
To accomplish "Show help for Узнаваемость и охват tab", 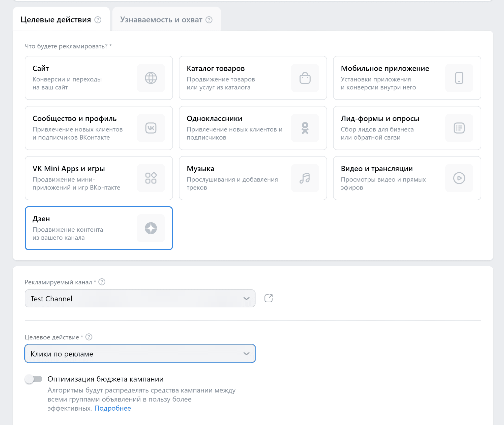I will point(209,20).
